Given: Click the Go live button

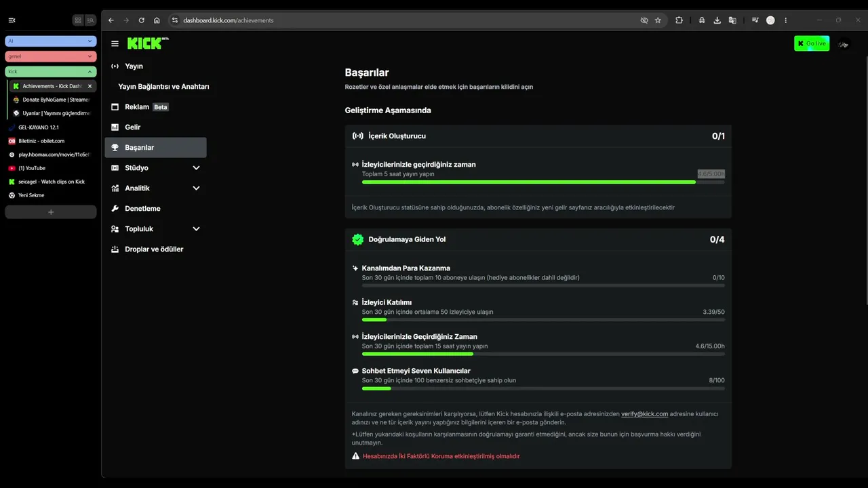Looking at the screenshot, I should click(x=812, y=43).
